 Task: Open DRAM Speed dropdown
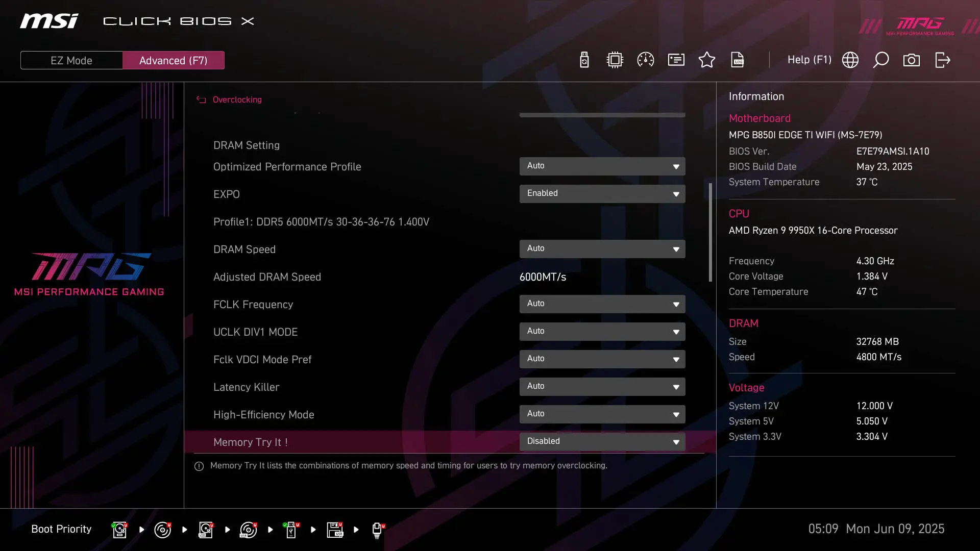[x=602, y=249]
